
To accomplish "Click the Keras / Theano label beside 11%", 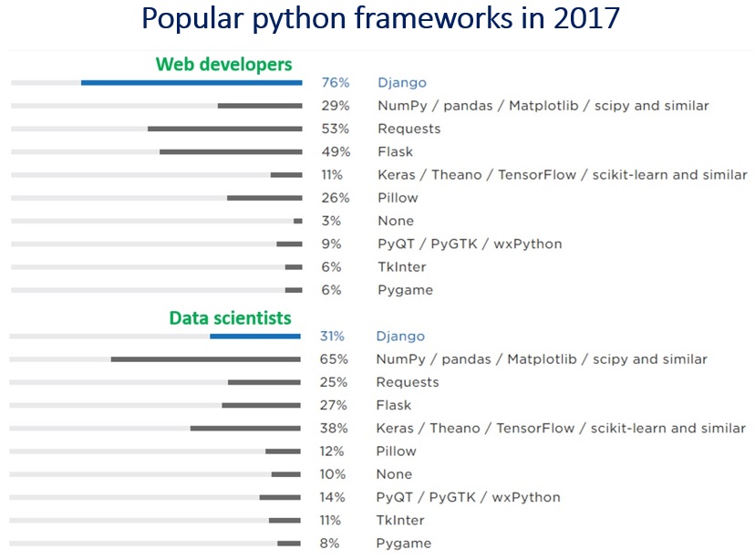I will click(562, 174).
